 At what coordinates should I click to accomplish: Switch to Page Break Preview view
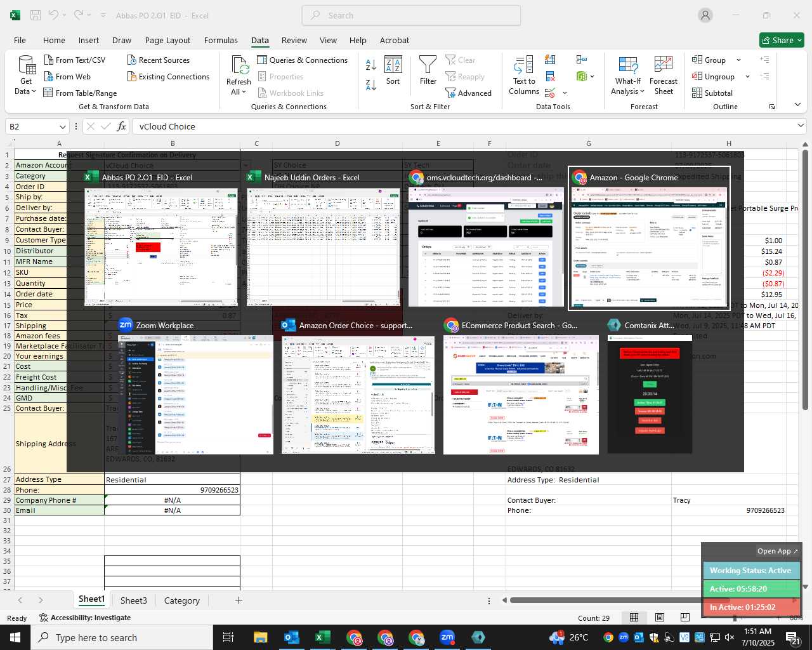684,618
